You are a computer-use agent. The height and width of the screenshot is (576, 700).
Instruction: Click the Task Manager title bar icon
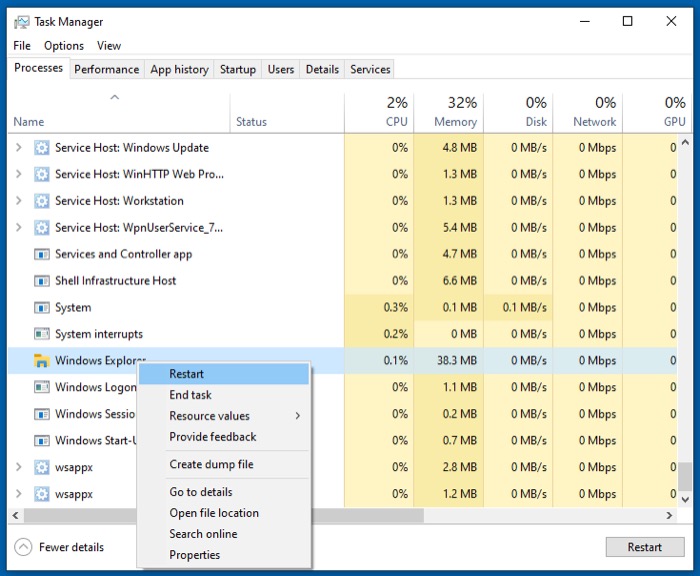21,22
